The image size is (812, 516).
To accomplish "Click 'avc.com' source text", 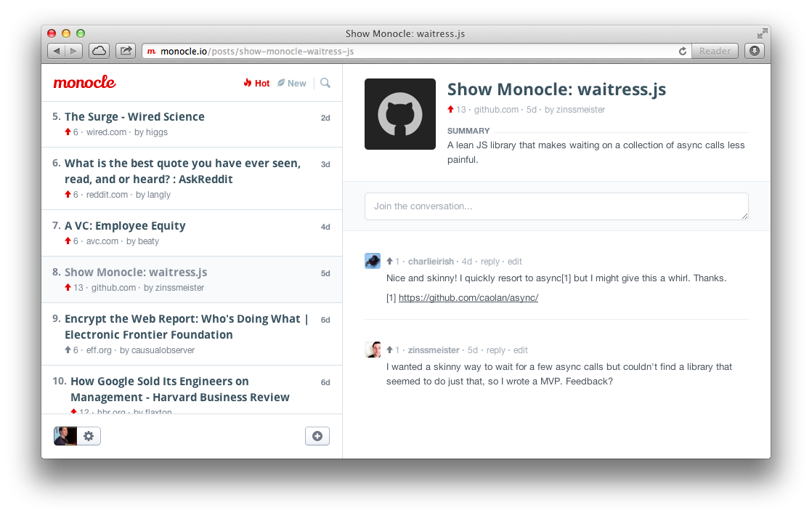I will [x=102, y=241].
